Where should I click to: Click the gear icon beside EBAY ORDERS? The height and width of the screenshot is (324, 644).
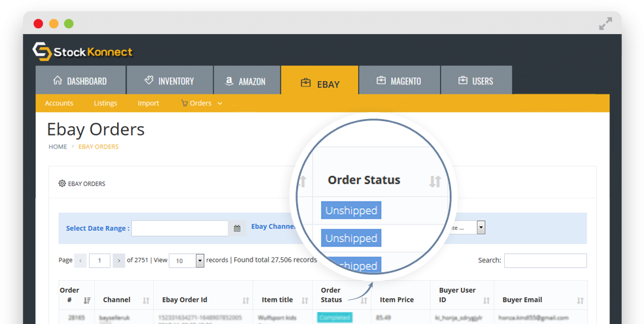click(x=62, y=183)
